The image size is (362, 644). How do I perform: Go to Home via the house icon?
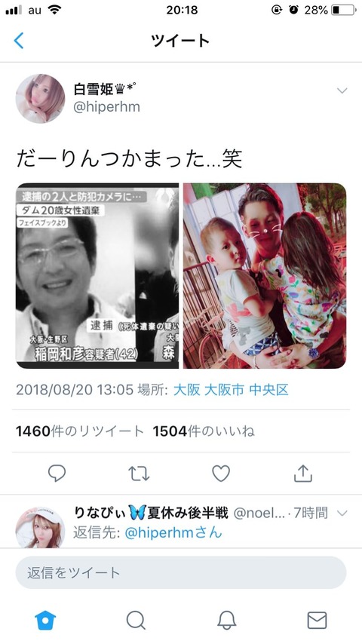coord(45,620)
